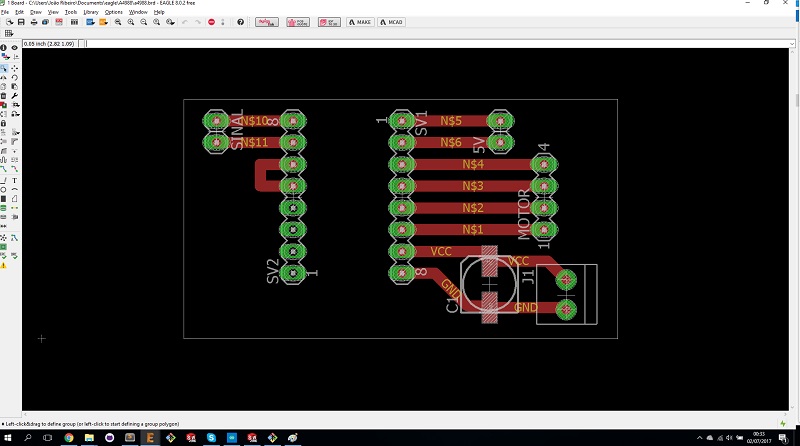Open grid settings icon below toolbar
The width and height of the screenshot is (800, 446).
[x=9, y=33]
